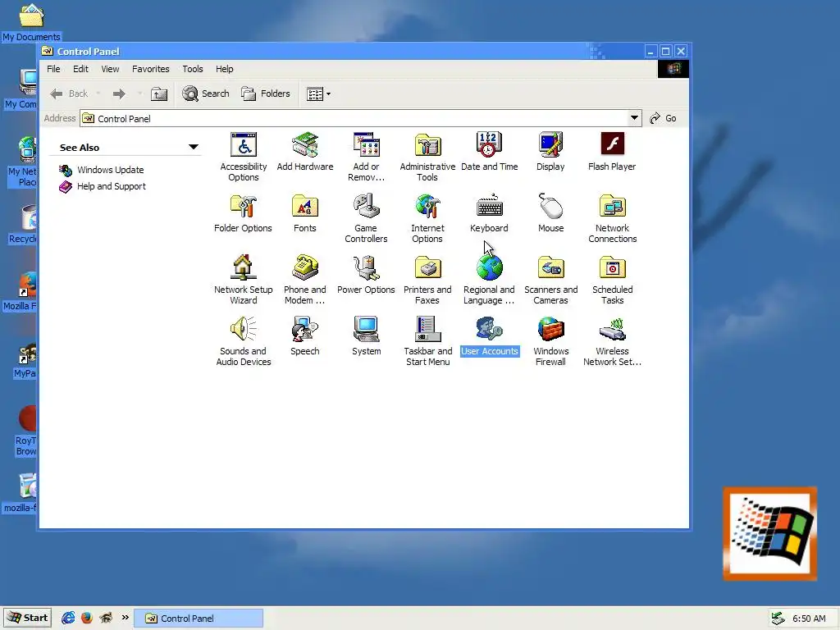840x630 pixels.
Task: Click the Control Panel taskbar button
Action: click(199, 619)
